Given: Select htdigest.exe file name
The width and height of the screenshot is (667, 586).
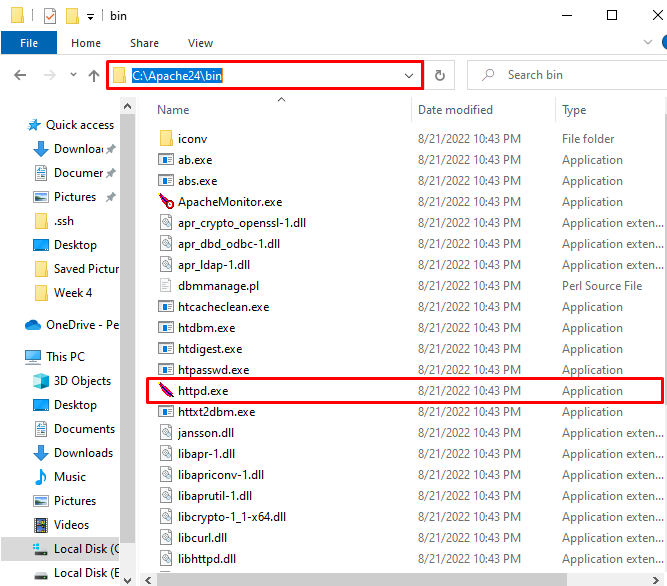Looking at the screenshot, I should [210, 349].
